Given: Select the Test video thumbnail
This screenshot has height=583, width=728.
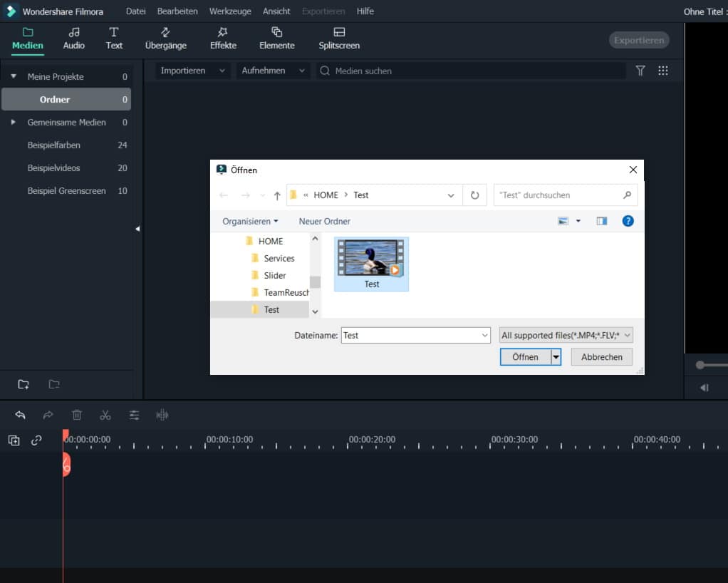Looking at the screenshot, I should pos(371,264).
